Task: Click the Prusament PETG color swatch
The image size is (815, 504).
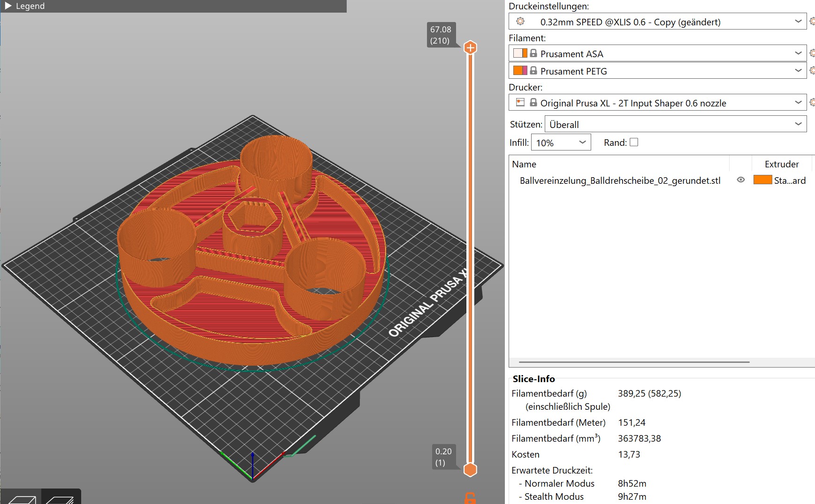Action: click(520, 70)
